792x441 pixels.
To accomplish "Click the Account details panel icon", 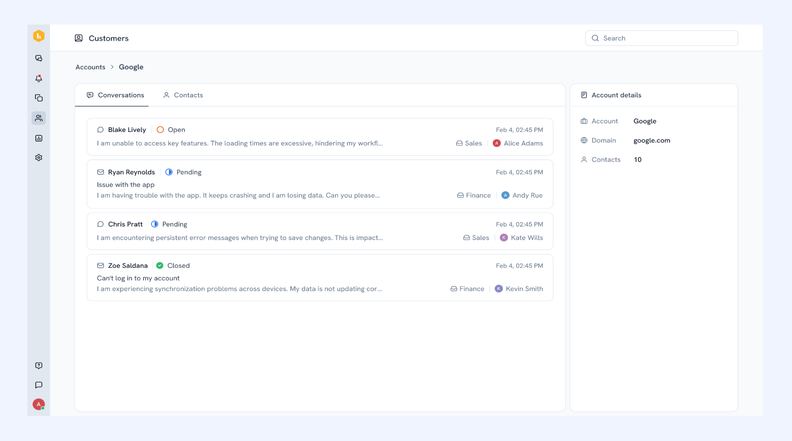I will [x=584, y=95].
